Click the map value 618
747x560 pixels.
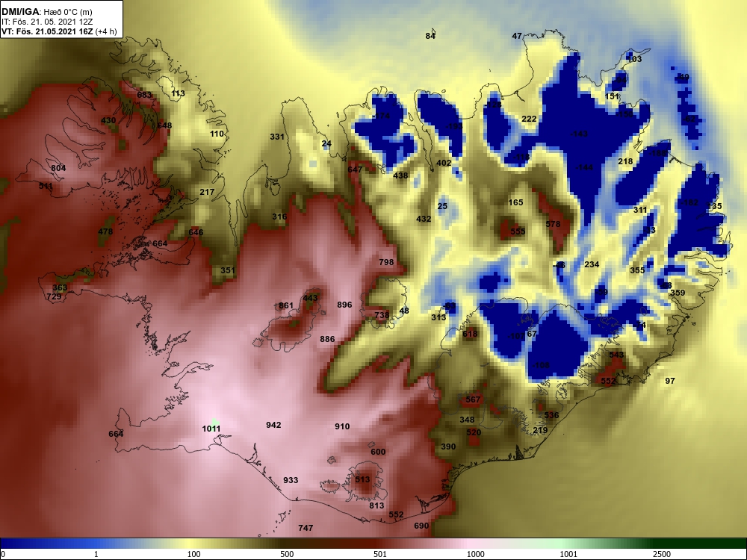[470, 334]
